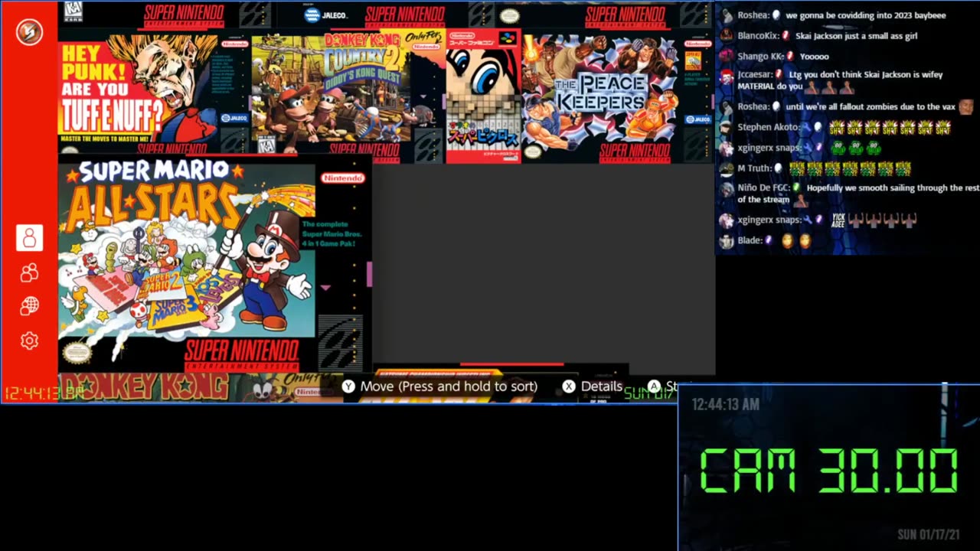The image size is (980, 551).
Task: Click the Y button icon beside Move
Action: [x=348, y=386]
